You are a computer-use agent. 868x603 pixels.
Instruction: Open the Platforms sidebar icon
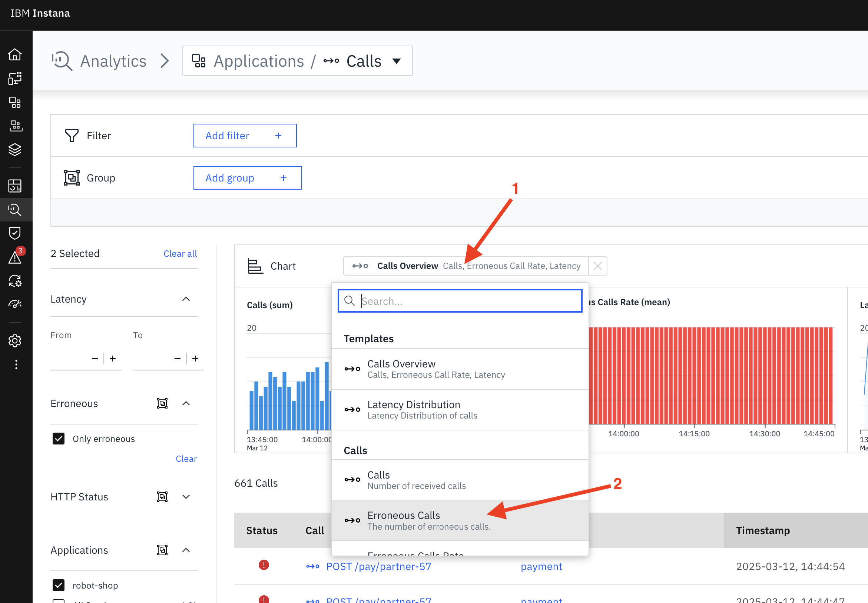coord(16,126)
